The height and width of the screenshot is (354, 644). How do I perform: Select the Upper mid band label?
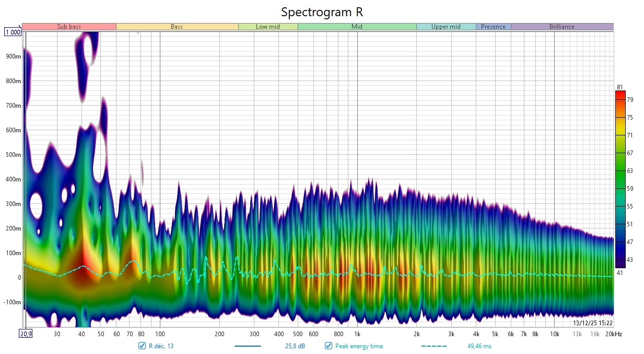tap(446, 27)
